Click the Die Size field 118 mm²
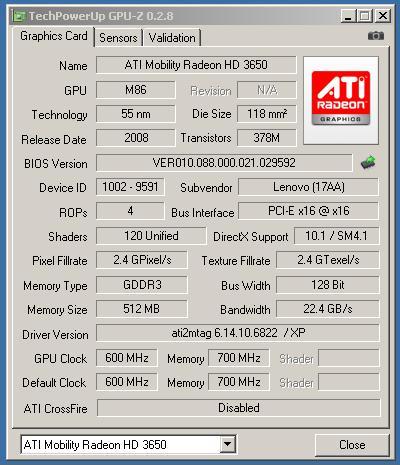 pos(267,114)
